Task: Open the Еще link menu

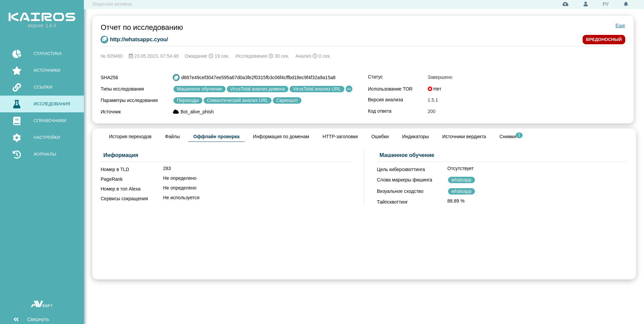Action: (620, 25)
